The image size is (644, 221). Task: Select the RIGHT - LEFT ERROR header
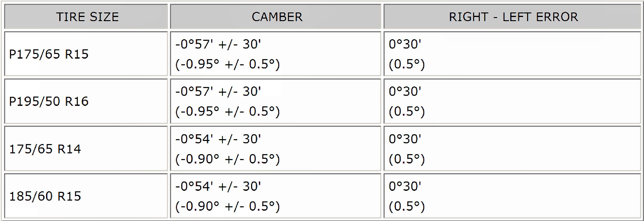point(513,17)
